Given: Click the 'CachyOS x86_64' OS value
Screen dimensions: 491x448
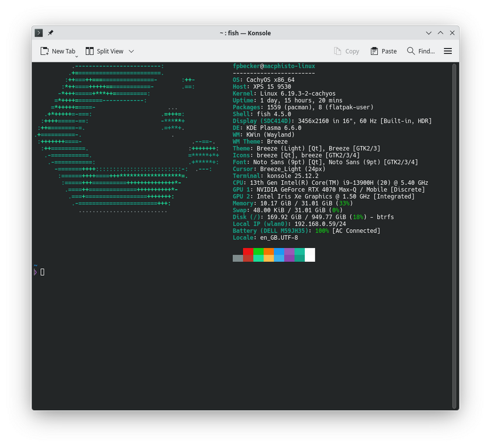Looking at the screenshot, I should click(270, 80).
